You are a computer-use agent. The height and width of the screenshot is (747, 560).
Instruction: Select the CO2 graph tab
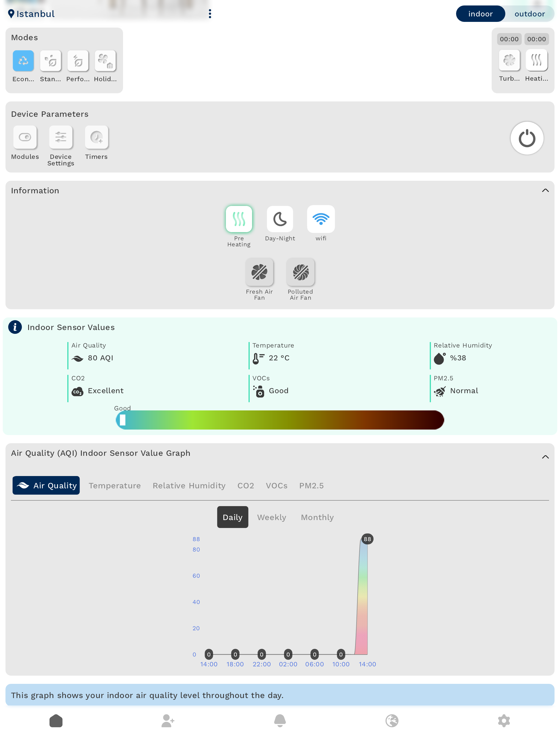coord(246,485)
